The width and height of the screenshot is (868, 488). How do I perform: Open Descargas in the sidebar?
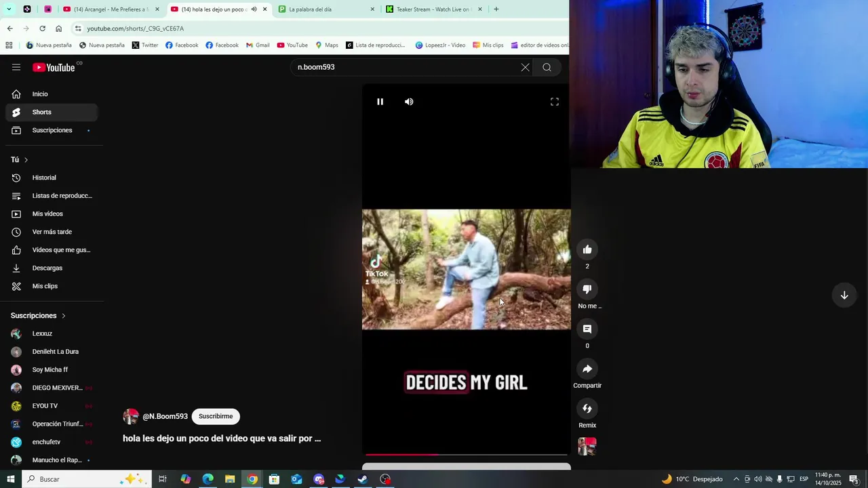pos(52,268)
